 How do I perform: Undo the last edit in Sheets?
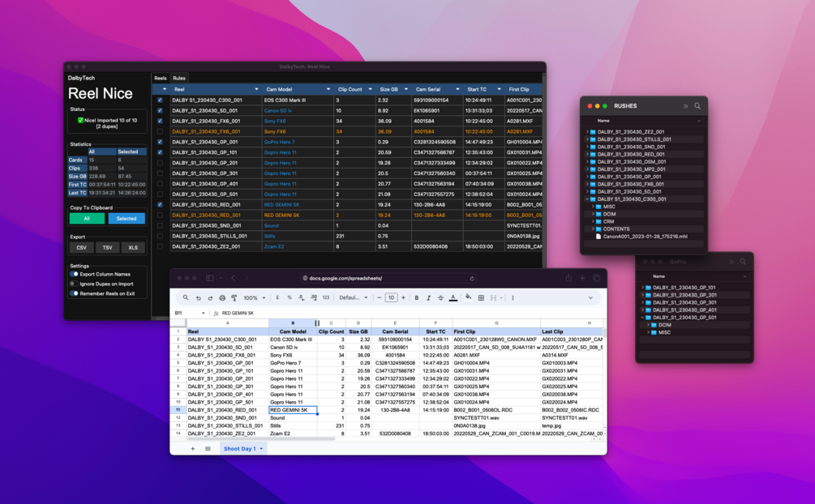click(x=198, y=297)
